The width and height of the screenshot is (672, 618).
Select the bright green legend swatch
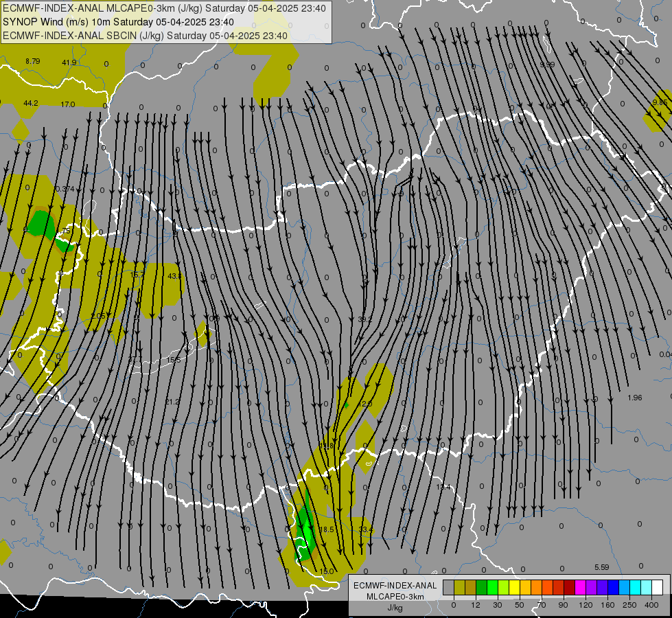(492, 588)
